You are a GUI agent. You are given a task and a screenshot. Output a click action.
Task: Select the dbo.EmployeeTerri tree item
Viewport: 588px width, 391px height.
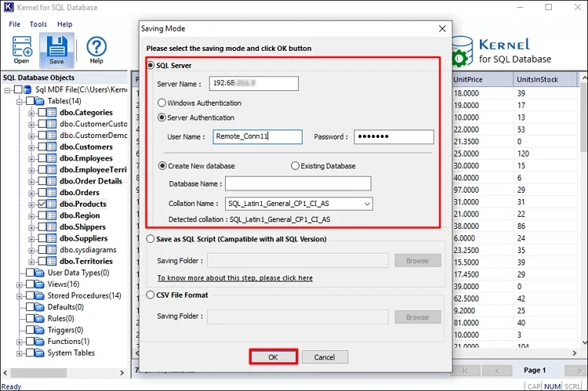click(93, 170)
